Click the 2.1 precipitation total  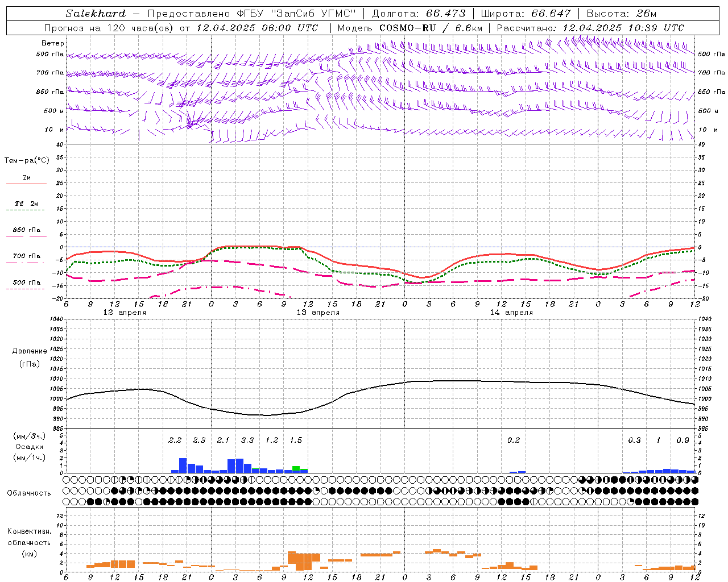tap(223, 440)
